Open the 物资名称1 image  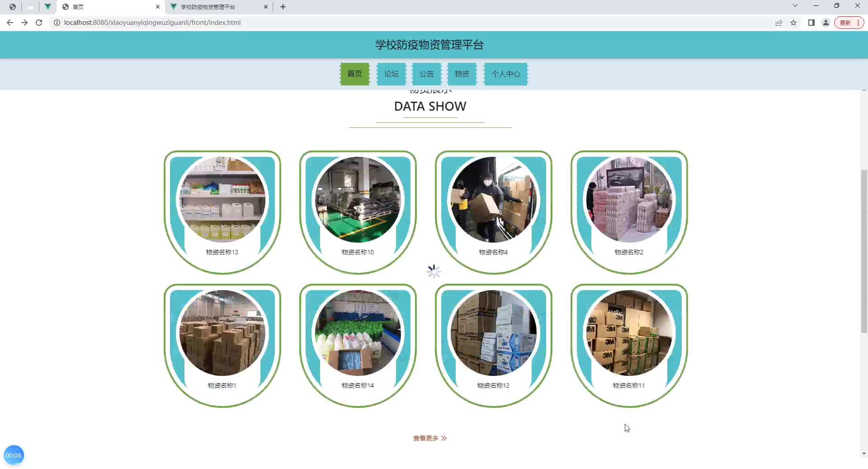coord(222,333)
